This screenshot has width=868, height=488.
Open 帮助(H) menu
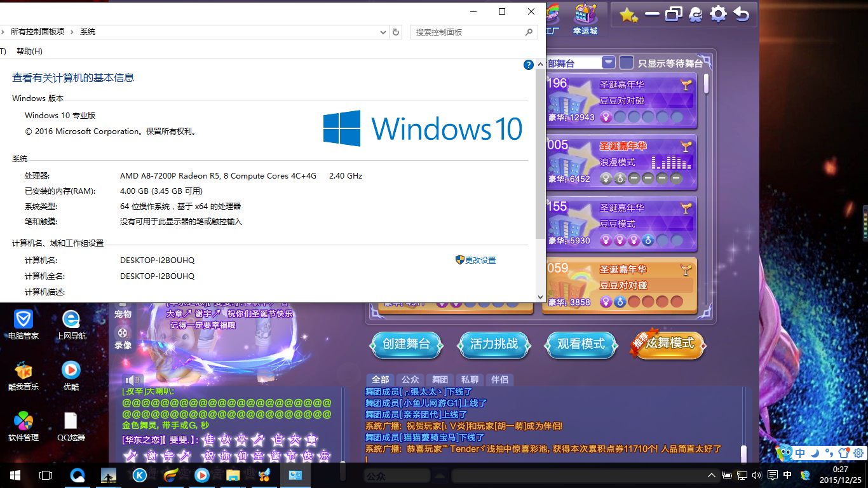tap(29, 51)
